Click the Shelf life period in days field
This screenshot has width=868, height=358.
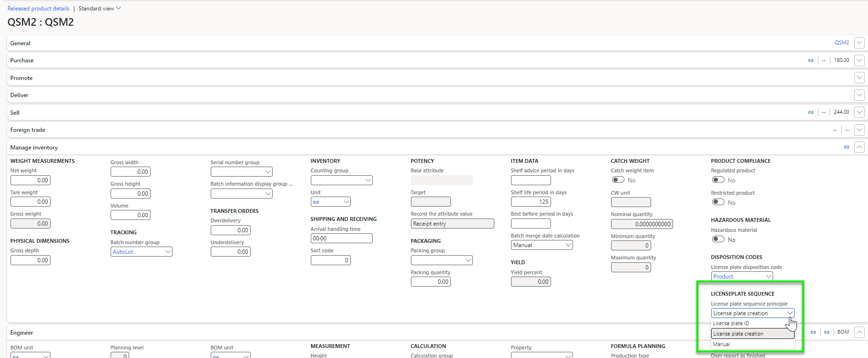point(531,202)
